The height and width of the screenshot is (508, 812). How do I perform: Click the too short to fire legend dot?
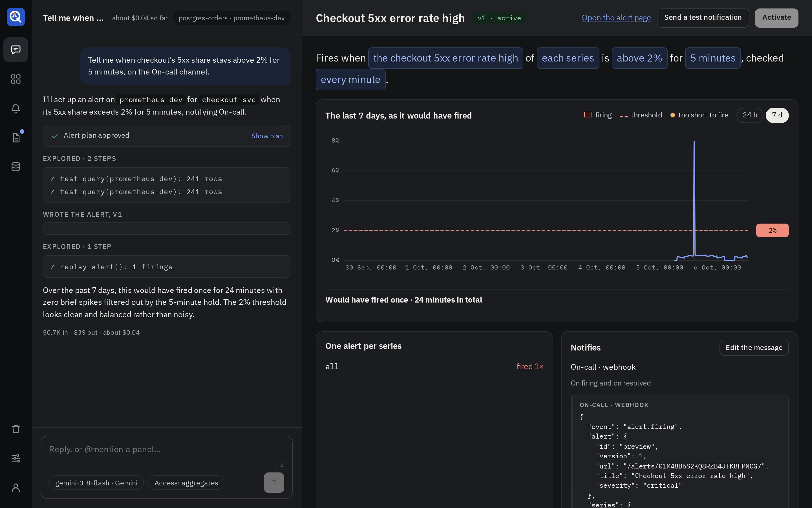click(x=672, y=115)
